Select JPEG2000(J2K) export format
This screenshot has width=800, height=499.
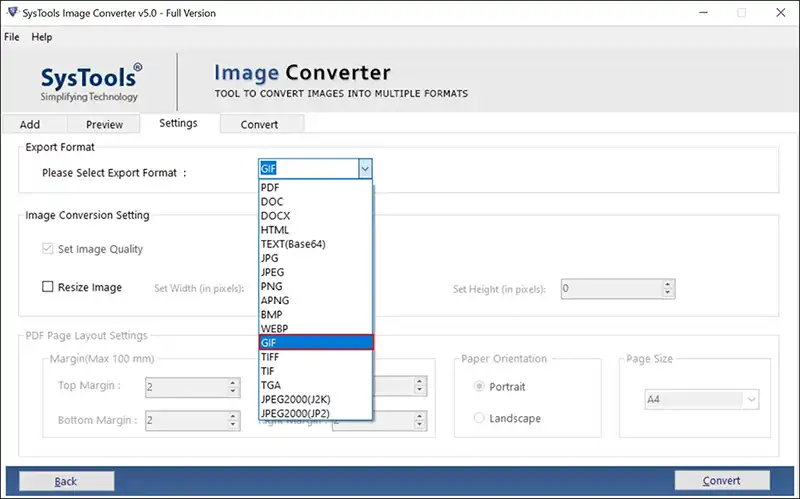click(x=315, y=400)
